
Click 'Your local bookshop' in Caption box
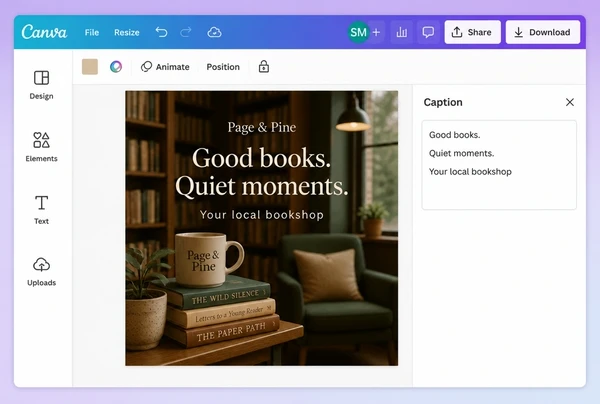coord(470,171)
